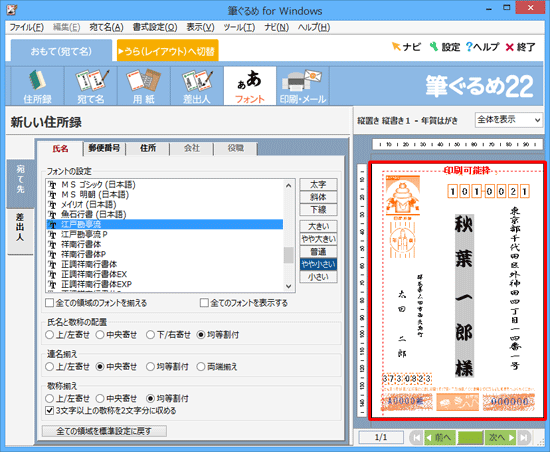Open the 書式設定(O) menu
The image size is (550, 452).
[155, 27]
